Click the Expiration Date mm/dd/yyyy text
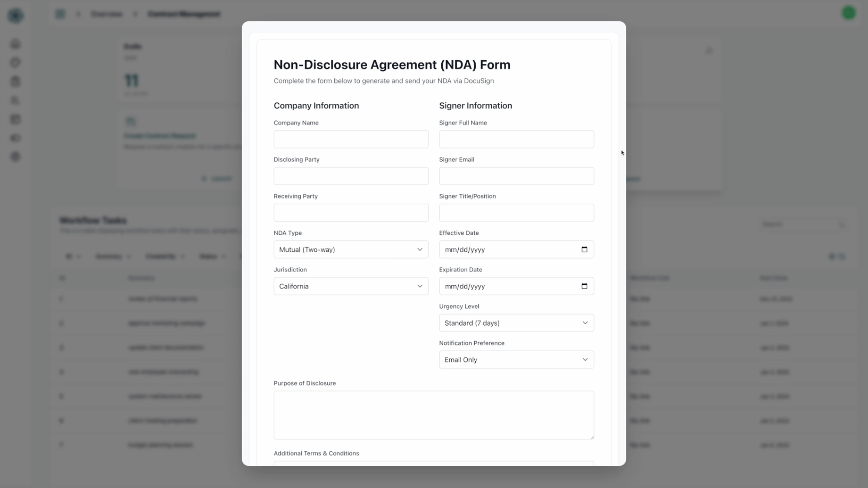Viewport: 868px width, 488px height. [465, 287]
